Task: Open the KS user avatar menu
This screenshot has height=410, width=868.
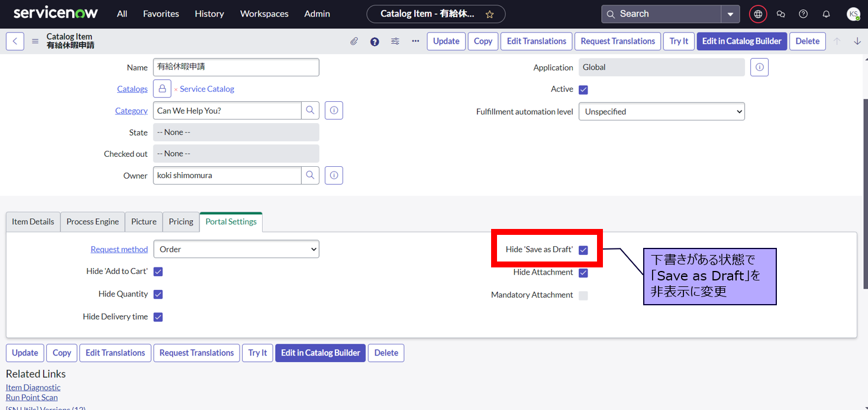Action: (x=853, y=14)
